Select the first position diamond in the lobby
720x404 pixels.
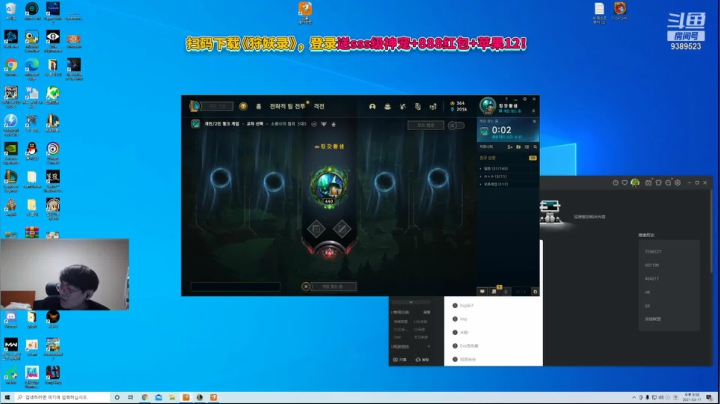pos(316,228)
